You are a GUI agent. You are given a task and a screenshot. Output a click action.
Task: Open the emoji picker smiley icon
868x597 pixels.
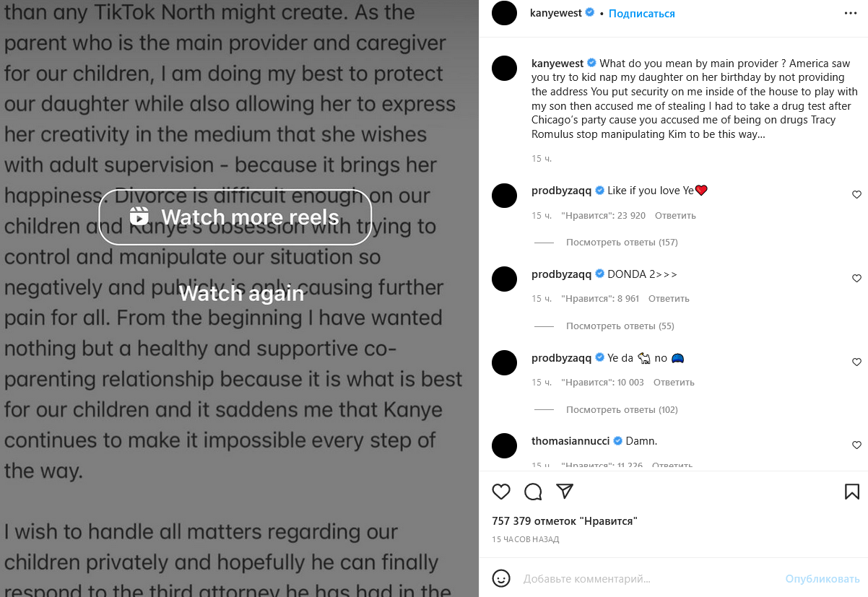[501, 578]
